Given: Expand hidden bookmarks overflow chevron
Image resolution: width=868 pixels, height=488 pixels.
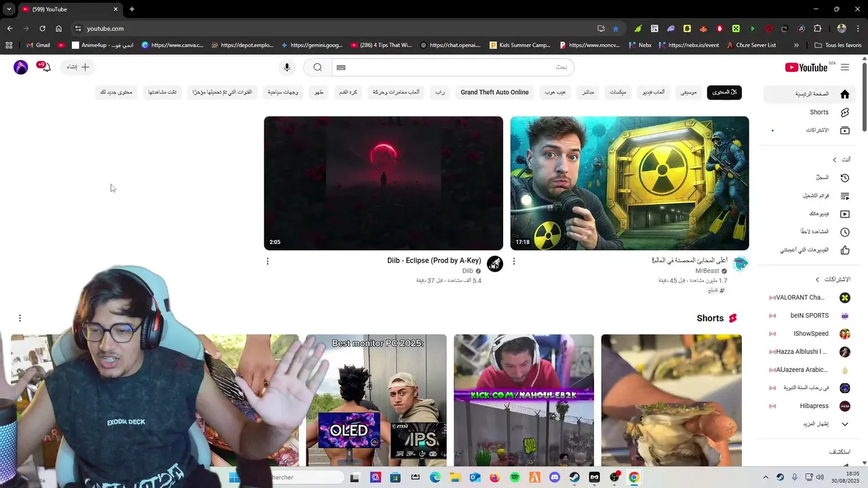Looking at the screenshot, I should pyautogui.click(x=796, y=45).
